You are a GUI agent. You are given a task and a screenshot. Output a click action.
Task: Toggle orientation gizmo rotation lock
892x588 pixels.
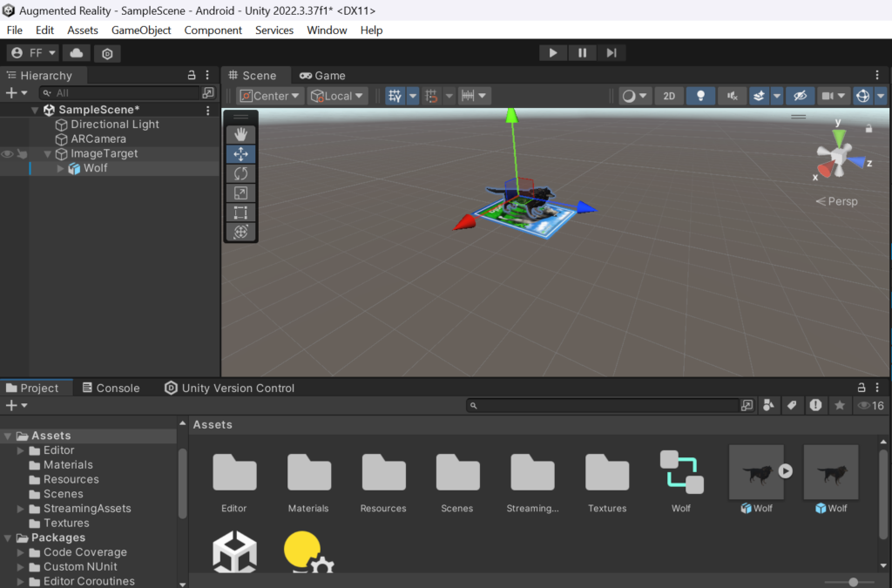click(868, 129)
